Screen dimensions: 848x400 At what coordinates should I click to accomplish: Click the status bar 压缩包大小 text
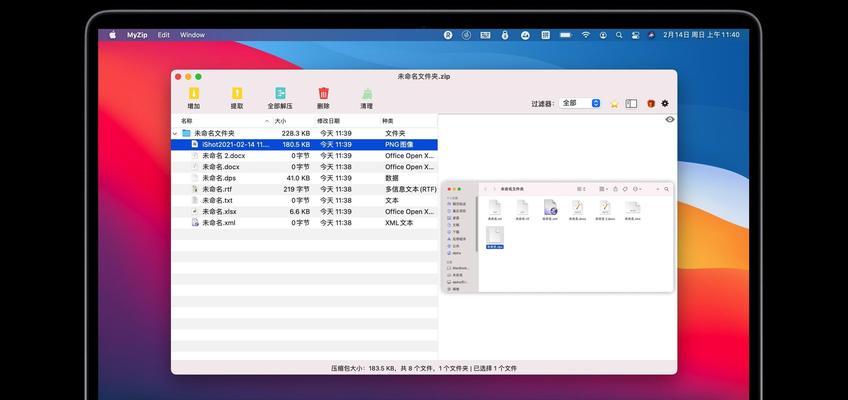tap(423, 368)
